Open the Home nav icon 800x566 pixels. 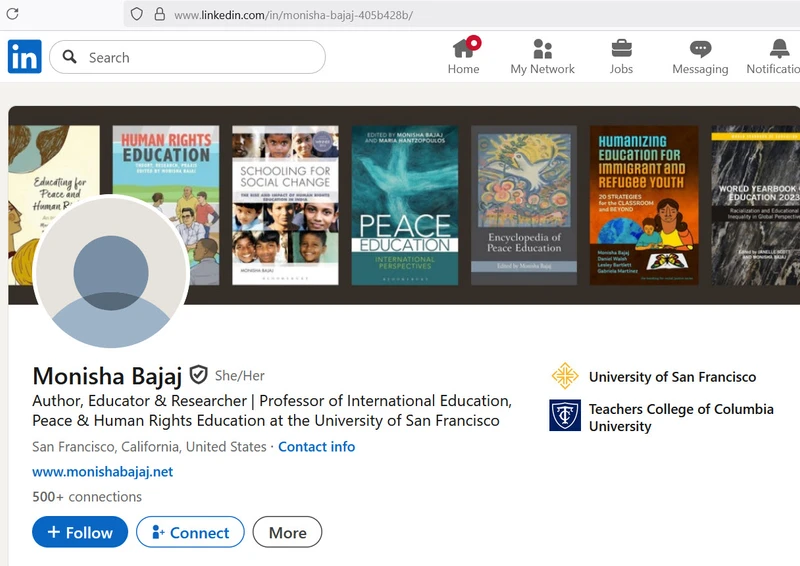[463, 48]
